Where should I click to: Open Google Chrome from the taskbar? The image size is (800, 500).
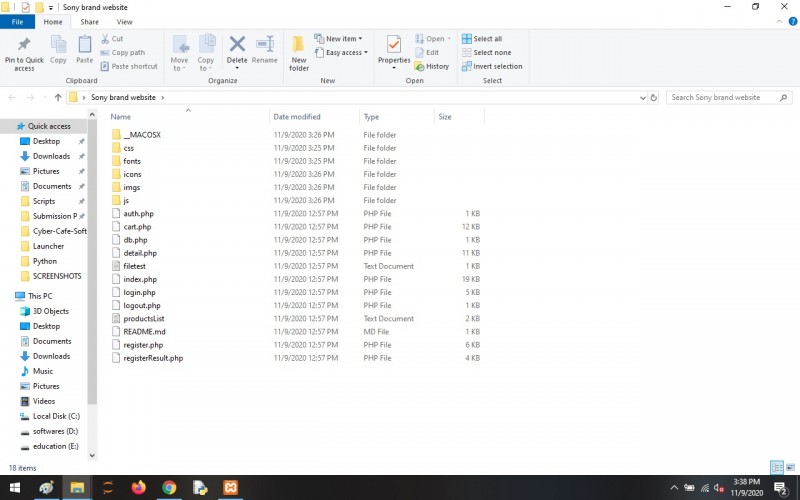[x=169, y=488]
